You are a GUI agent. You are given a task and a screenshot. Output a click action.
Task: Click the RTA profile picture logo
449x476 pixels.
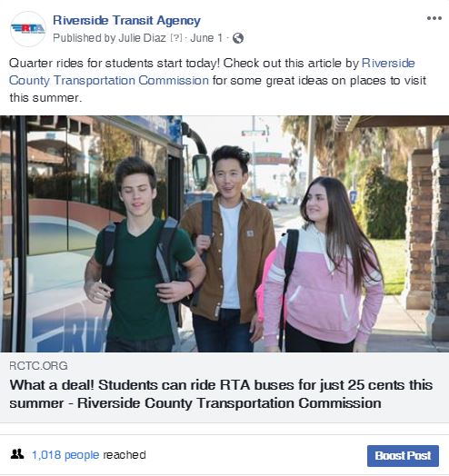28,29
